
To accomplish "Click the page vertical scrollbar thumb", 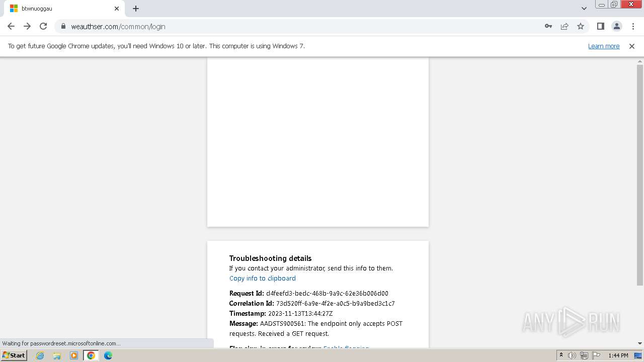I will [640, 175].
